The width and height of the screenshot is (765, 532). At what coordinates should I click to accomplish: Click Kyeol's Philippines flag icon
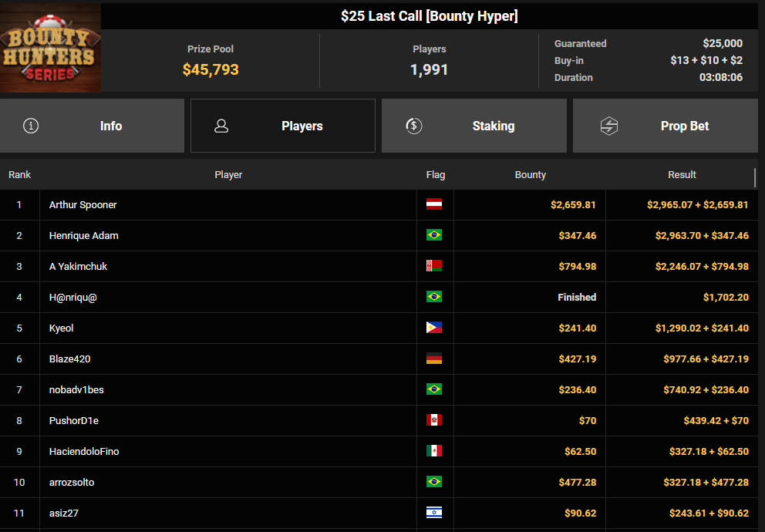(434, 328)
